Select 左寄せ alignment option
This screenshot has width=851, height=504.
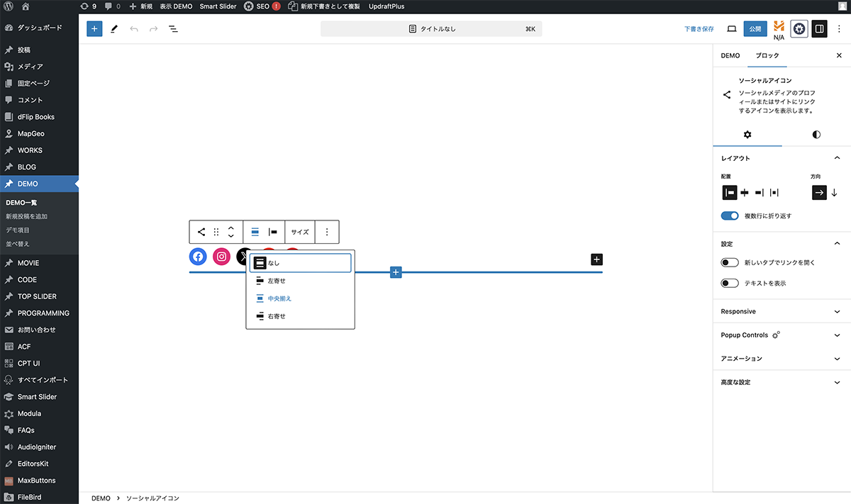(x=276, y=281)
